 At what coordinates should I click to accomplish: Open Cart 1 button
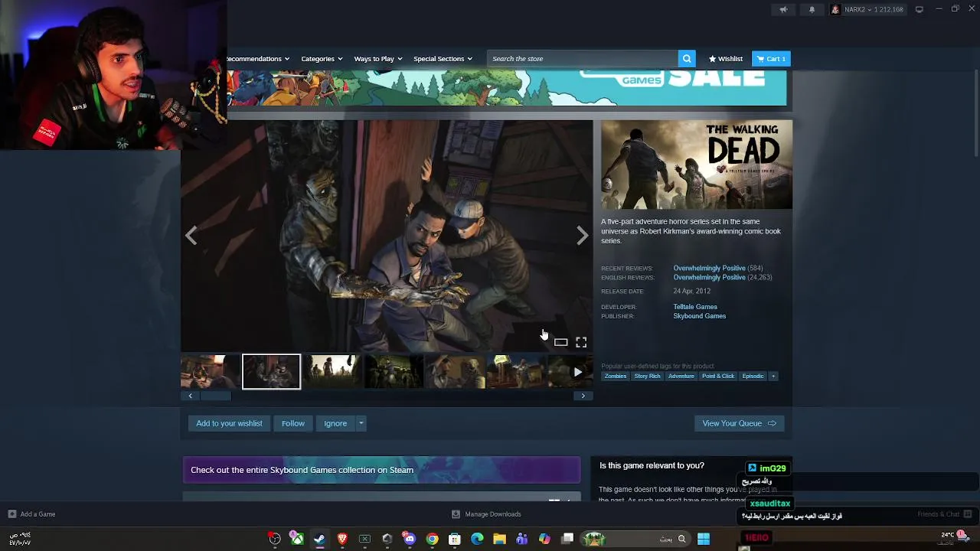click(771, 59)
